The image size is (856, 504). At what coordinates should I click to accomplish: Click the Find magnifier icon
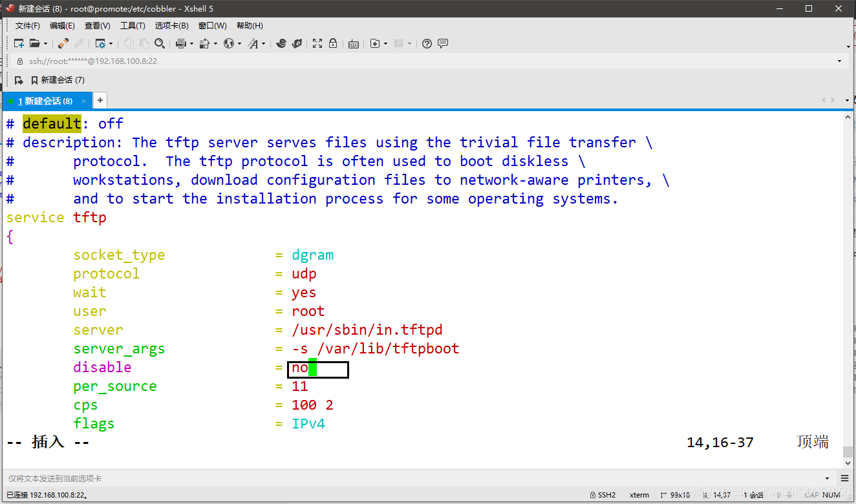point(160,43)
